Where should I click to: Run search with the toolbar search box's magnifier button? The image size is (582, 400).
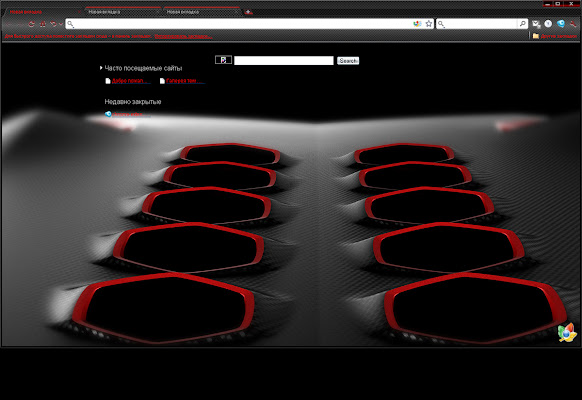point(522,24)
